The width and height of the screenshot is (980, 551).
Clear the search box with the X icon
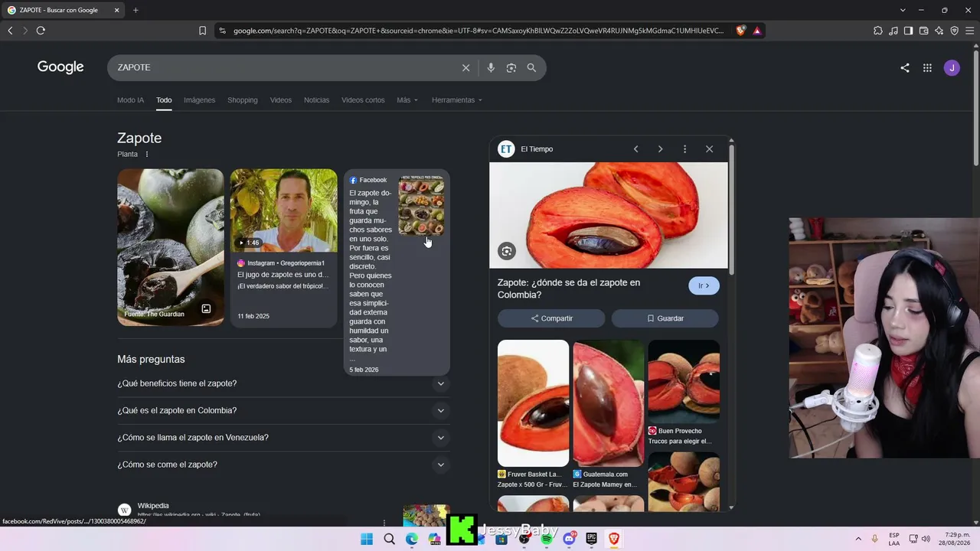click(465, 67)
